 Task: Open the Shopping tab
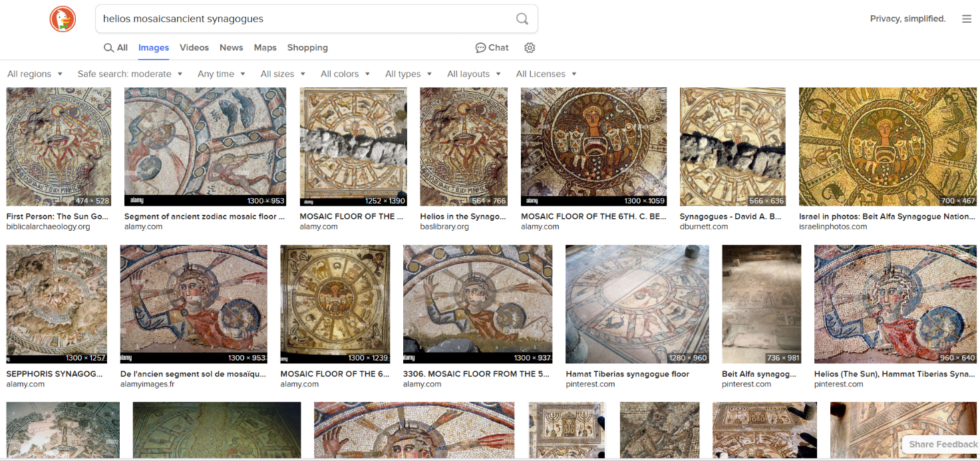tap(307, 48)
